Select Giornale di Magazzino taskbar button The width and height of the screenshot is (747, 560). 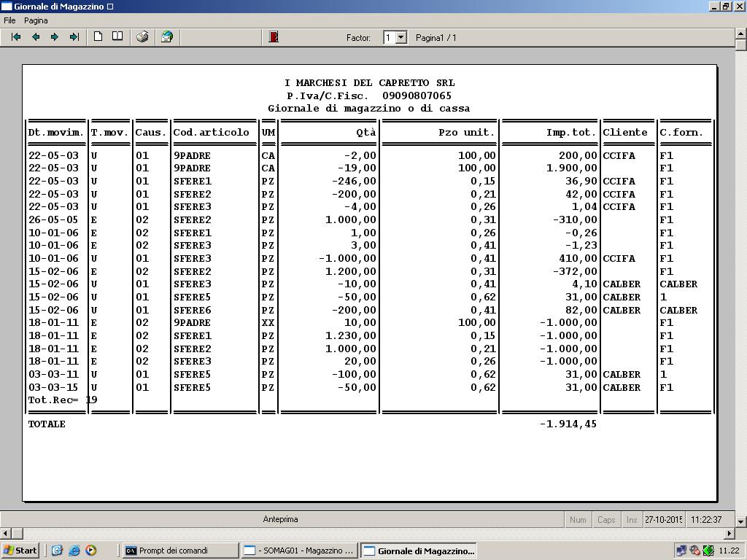coord(419,551)
